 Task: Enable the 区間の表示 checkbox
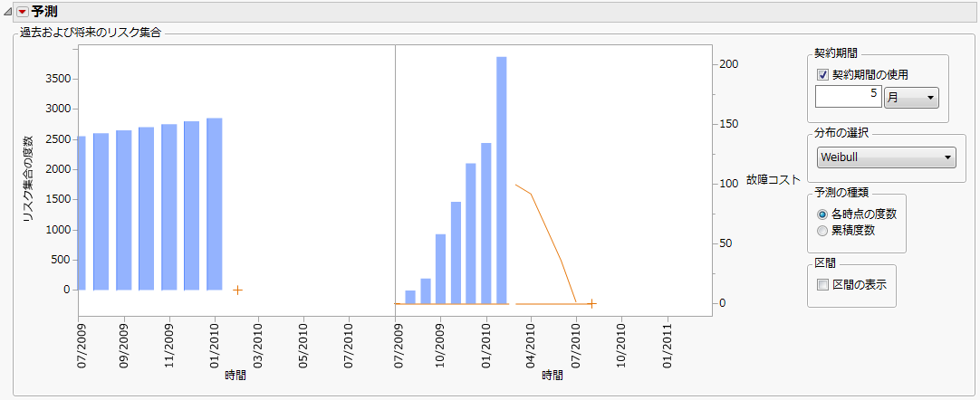coord(822,285)
